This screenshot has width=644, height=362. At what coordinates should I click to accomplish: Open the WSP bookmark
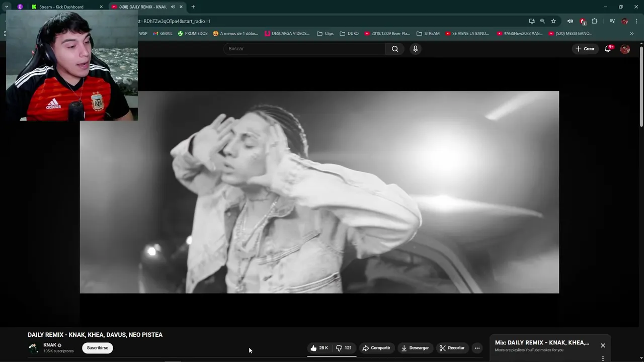tap(143, 34)
